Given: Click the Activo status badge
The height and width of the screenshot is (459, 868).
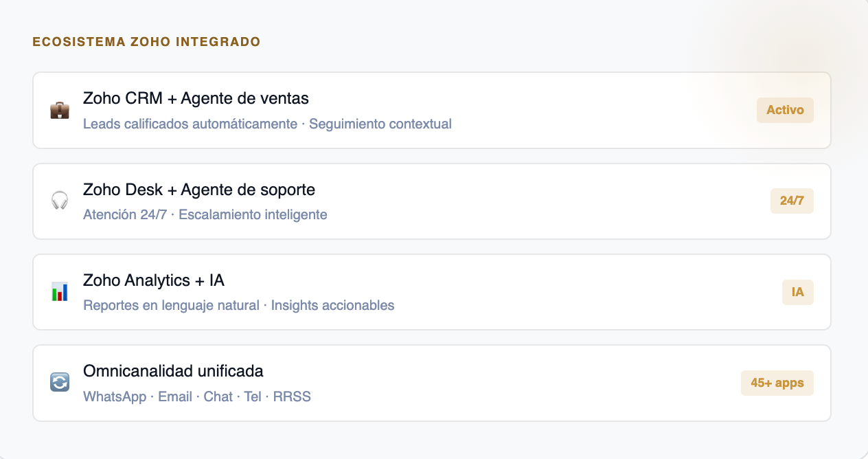Looking at the screenshot, I should pyautogui.click(x=785, y=110).
